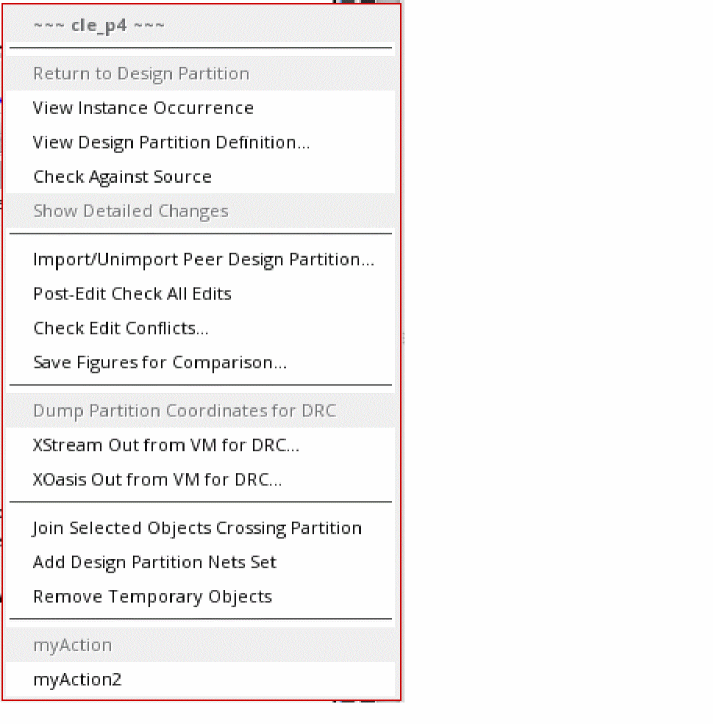This screenshot has width=713, height=724.
Task: Choose the myAction2 menu entry
Action: point(77,680)
